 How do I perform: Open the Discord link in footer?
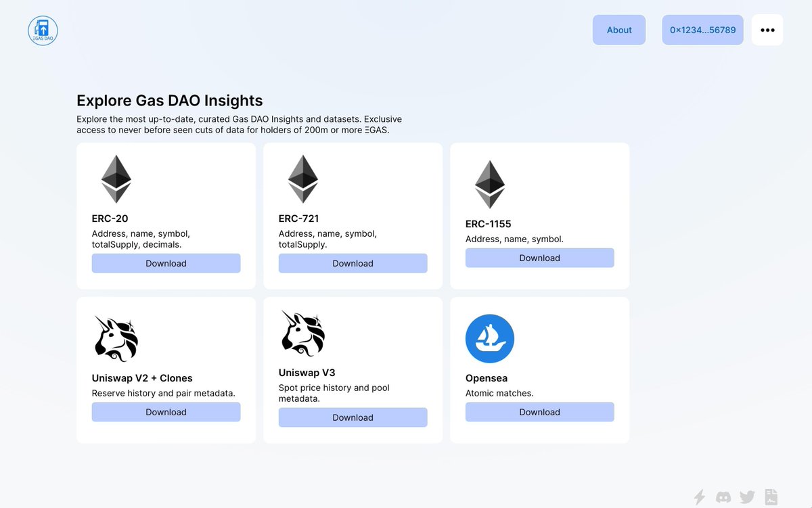click(723, 497)
